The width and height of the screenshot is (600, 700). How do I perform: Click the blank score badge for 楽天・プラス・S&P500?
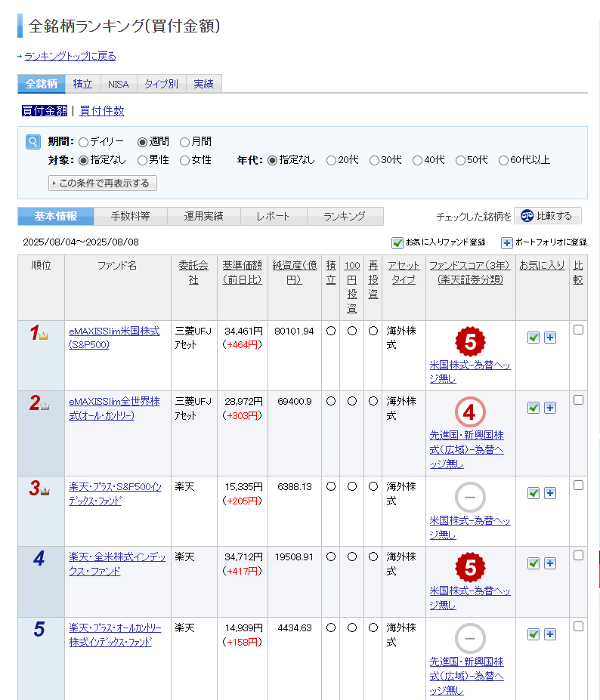click(470, 498)
